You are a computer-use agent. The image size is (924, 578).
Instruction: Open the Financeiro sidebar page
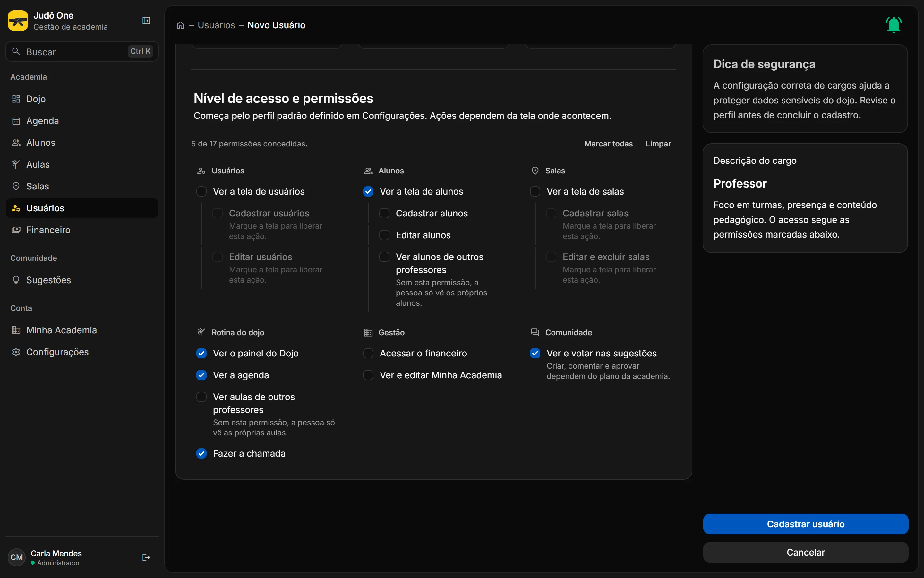pos(82,230)
